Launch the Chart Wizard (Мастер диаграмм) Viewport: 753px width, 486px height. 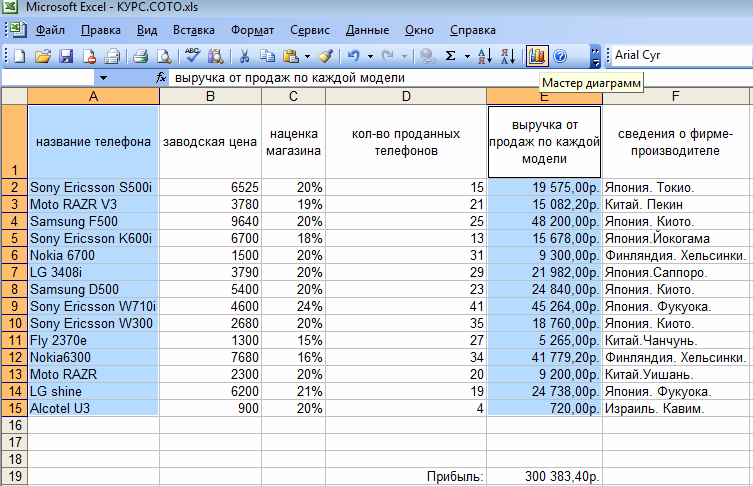(x=537, y=56)
